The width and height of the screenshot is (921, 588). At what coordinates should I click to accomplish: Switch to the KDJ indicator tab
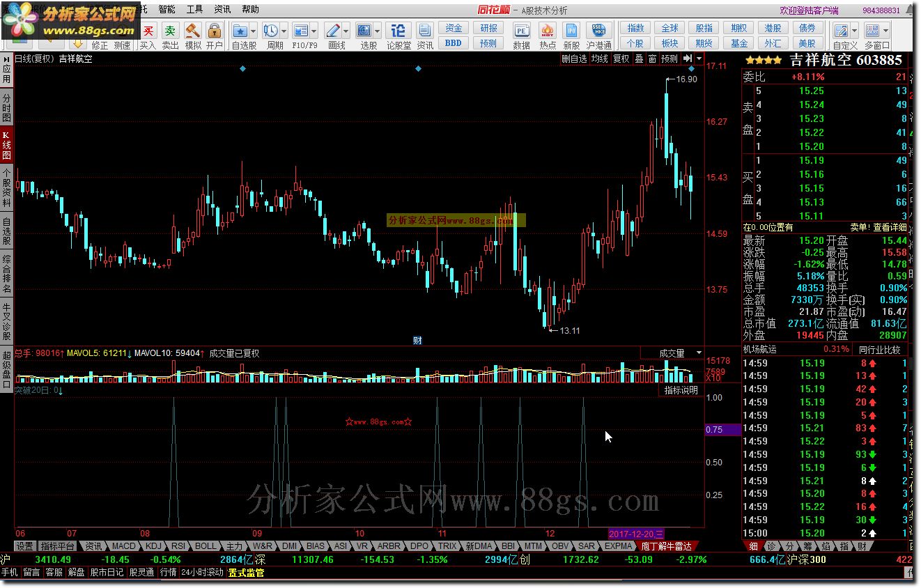pos(154,546)
